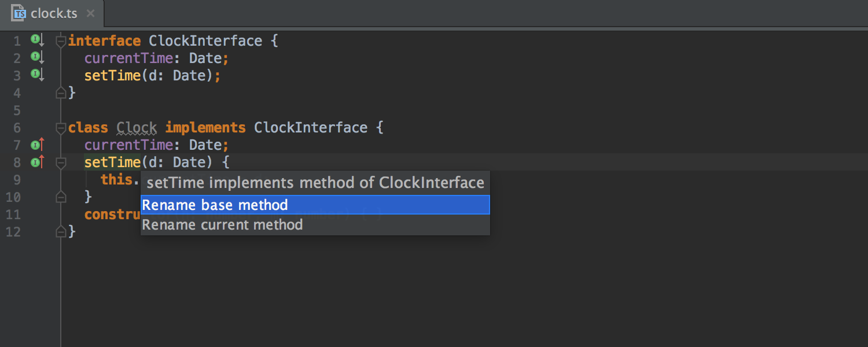Viewport: 868px width, 347px height.
Task: Collapse the Clock class using its fold marker
Action: 61,128
